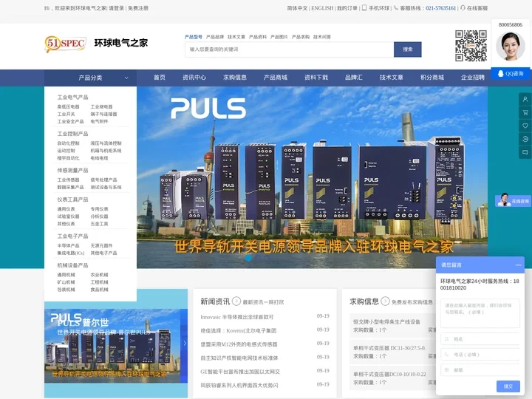Image resolution: width=532 pixels, height=399 pixels.
Task: Select the 产品品牌 search tab
Action: pos(215,37)
